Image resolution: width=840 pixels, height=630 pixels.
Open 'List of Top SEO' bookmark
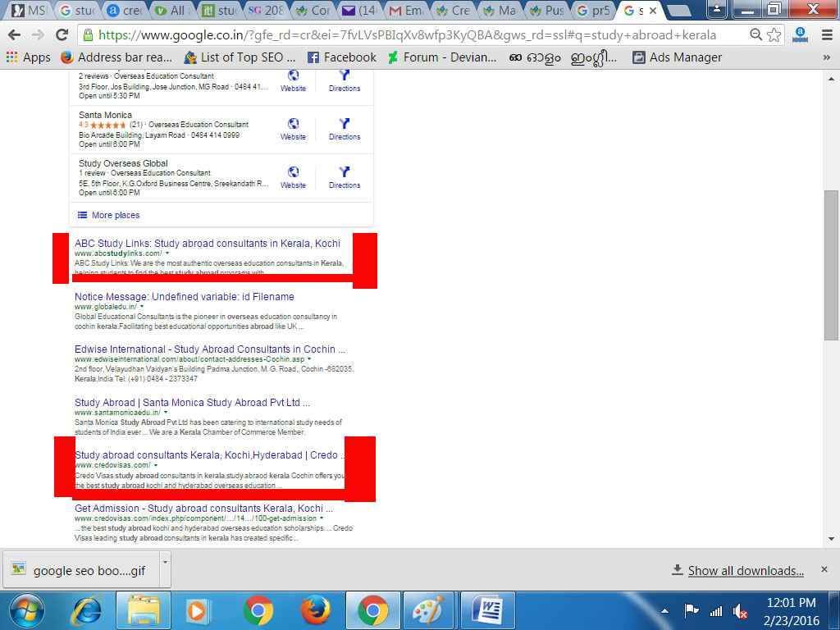pyautogui.click(x=240, y=57)
